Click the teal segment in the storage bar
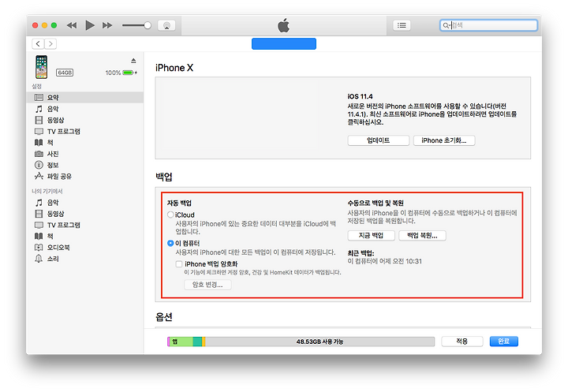568x392 pixels. [197, 342]
